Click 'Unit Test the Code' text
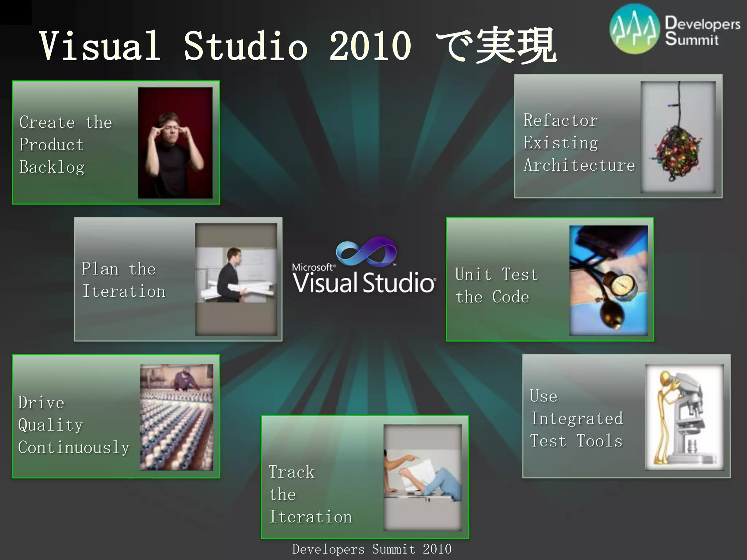The height and width of the screenshot is (560, 747). tap(496, 285)
